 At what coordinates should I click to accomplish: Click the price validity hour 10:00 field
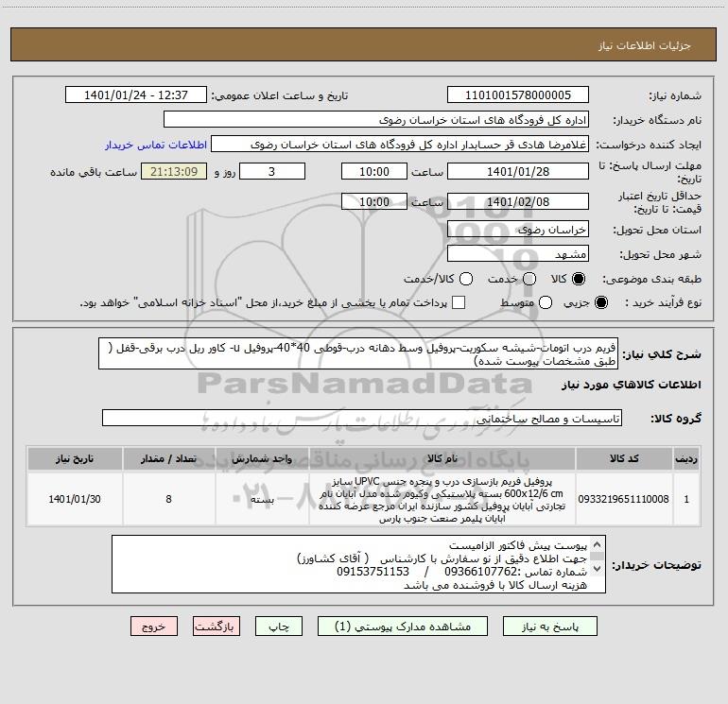click(374, 202)
